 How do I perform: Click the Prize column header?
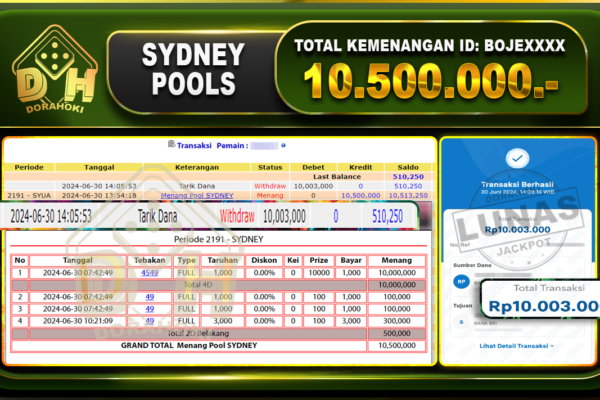coord(319,260)
